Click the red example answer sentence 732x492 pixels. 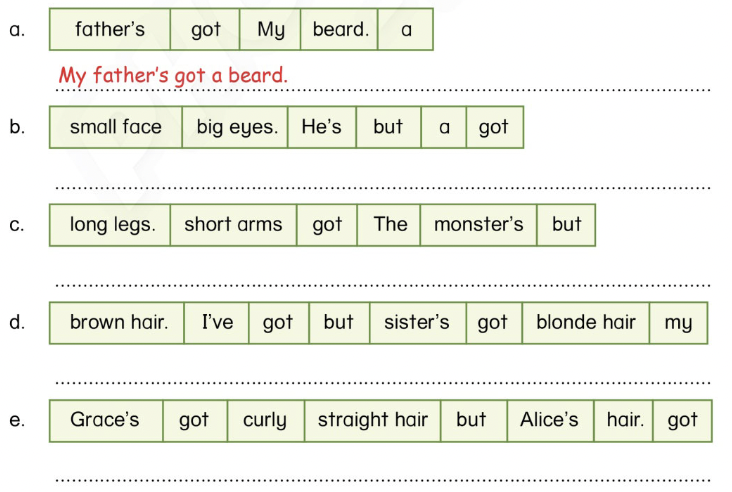pos(173,75)
